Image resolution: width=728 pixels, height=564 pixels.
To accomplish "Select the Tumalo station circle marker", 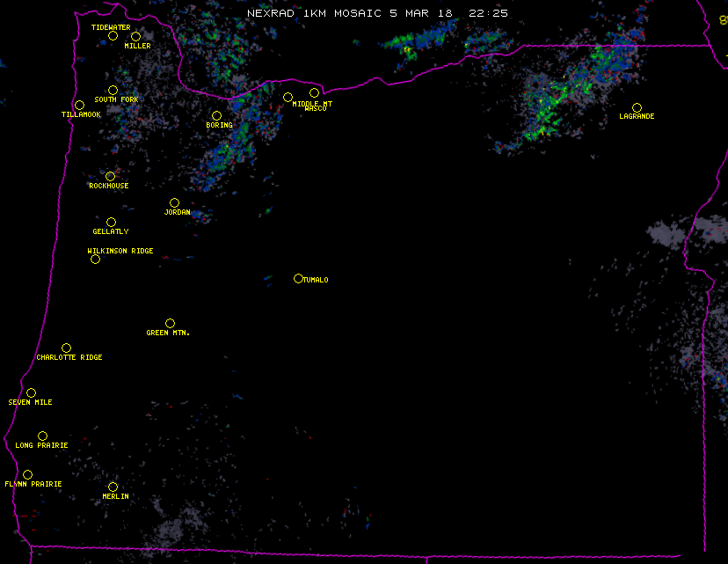I will click(298, 279).
